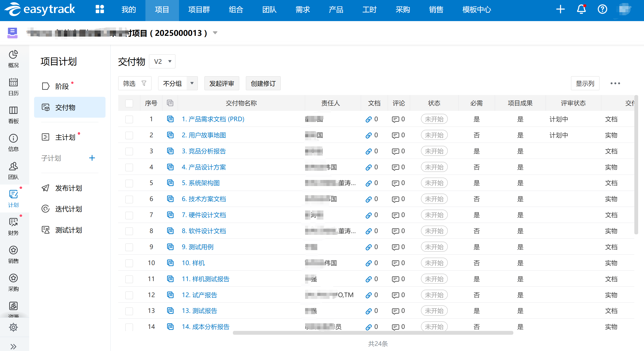Image resolution: width=644 pixels, height=351 pixels.
Task: Click link icon for 用户故事地图 row
Action: [369, 135]
